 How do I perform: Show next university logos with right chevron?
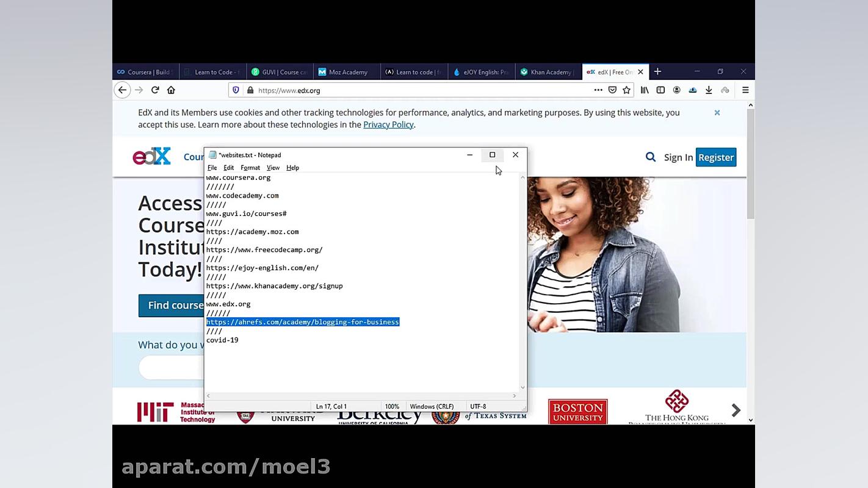click(736, 410)
